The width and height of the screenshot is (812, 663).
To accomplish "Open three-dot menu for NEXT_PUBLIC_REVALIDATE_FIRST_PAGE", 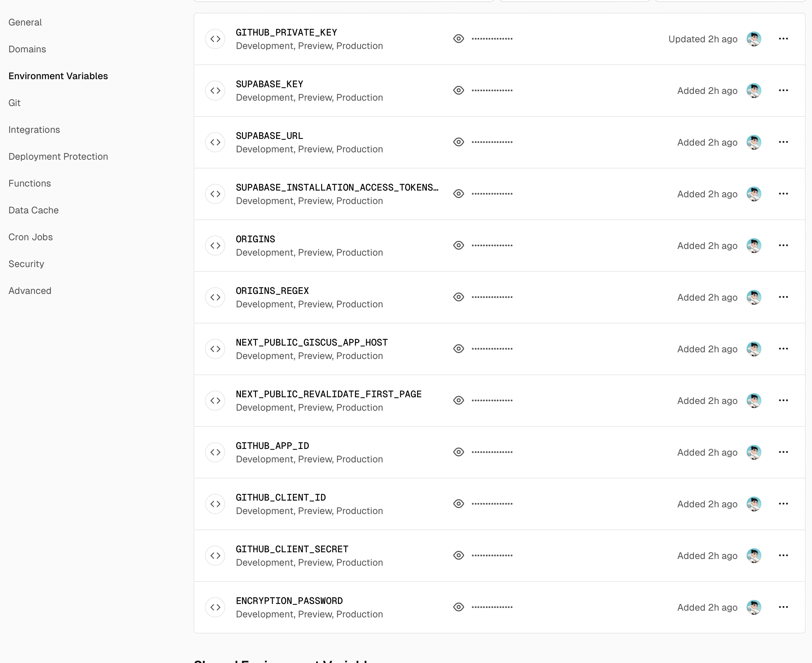I will pyautogui.click(x=783, y=400).
